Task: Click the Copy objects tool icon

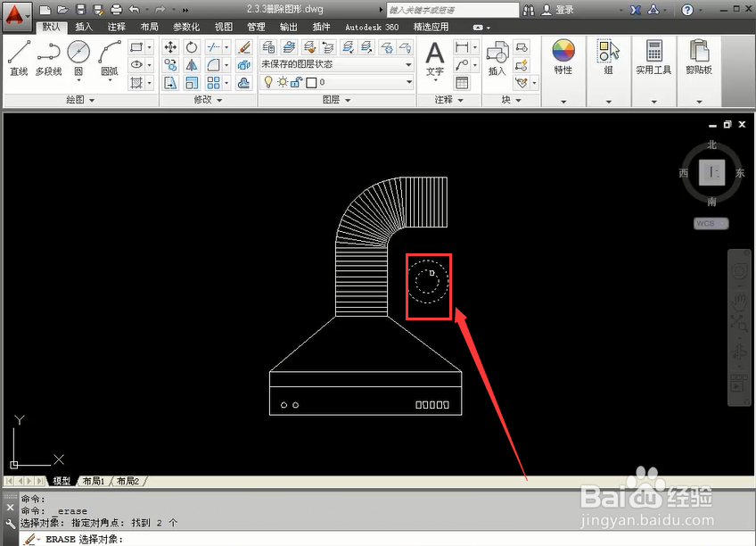Action: pos(170,64)
